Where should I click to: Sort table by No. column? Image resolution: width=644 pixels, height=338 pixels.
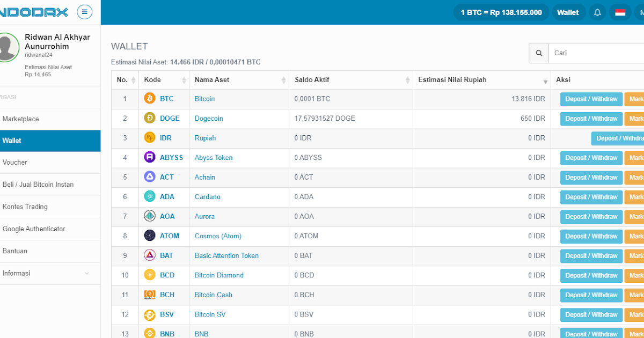(125, 80)
